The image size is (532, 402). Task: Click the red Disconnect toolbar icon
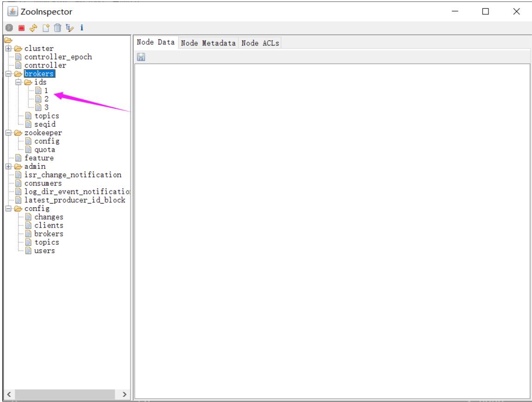click(x=21, y=28)
